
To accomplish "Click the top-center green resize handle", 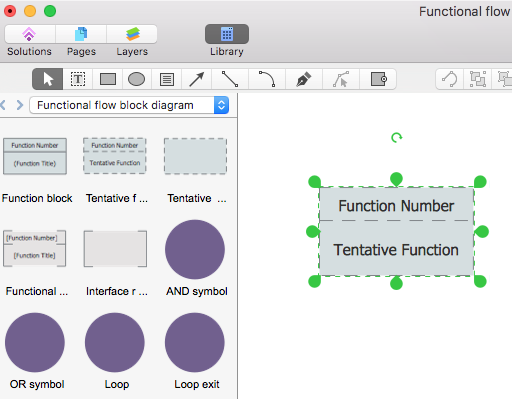I will [x=396, y=179].
